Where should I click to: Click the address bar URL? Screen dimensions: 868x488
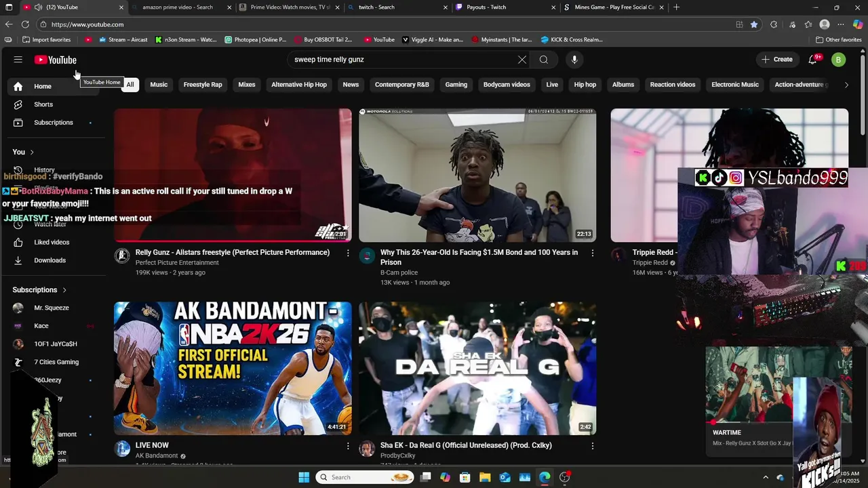(87, 24)
